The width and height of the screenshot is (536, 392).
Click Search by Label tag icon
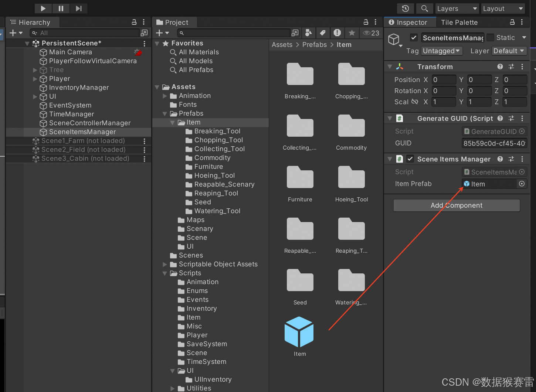pos(323,33)
